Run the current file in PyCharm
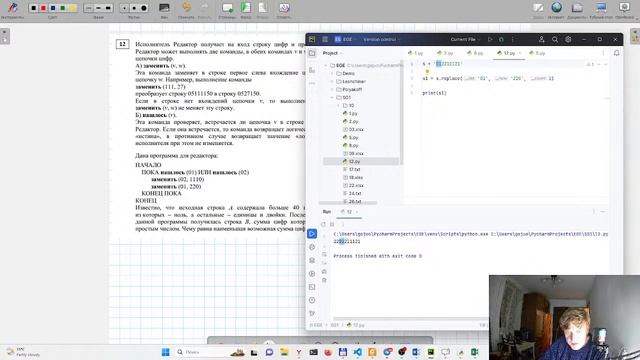The height and width of the screenshot is (360, 640). pos(490,39)
